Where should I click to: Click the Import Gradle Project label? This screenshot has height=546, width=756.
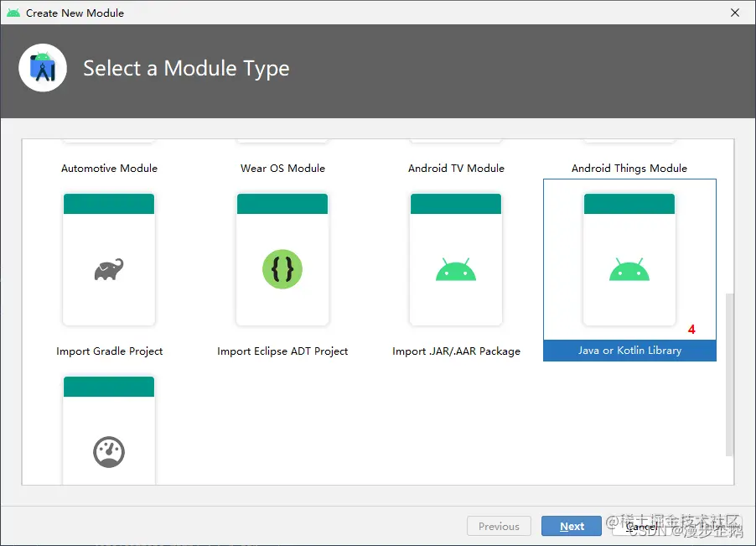coord(110,351)
